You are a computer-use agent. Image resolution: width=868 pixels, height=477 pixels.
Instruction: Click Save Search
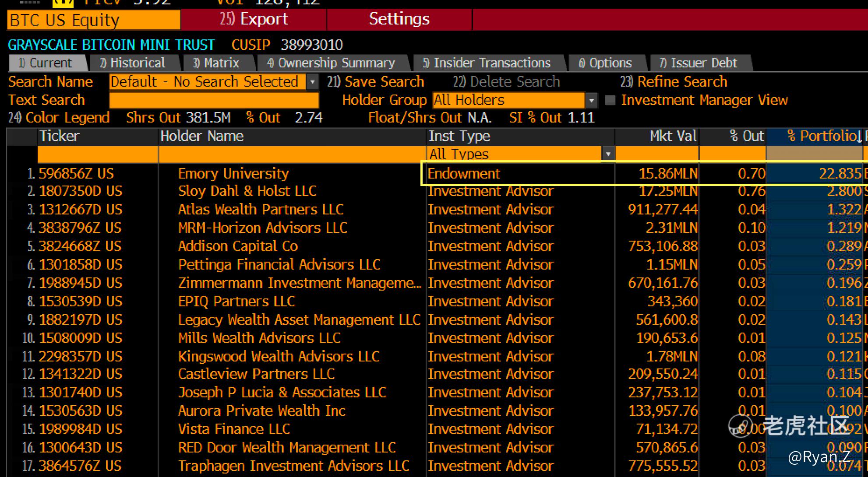coord(376,82)
